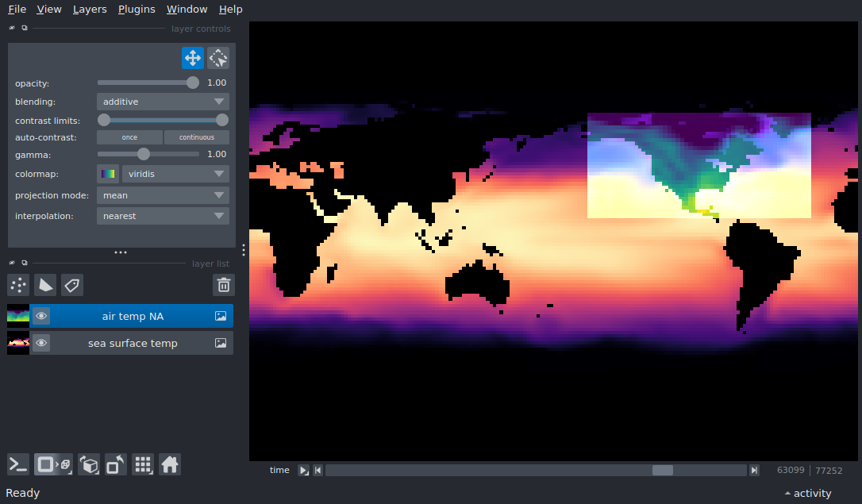Screen dimensions: 862x504
Task: Reset view with the home icon
Action: tap(170, 464)
